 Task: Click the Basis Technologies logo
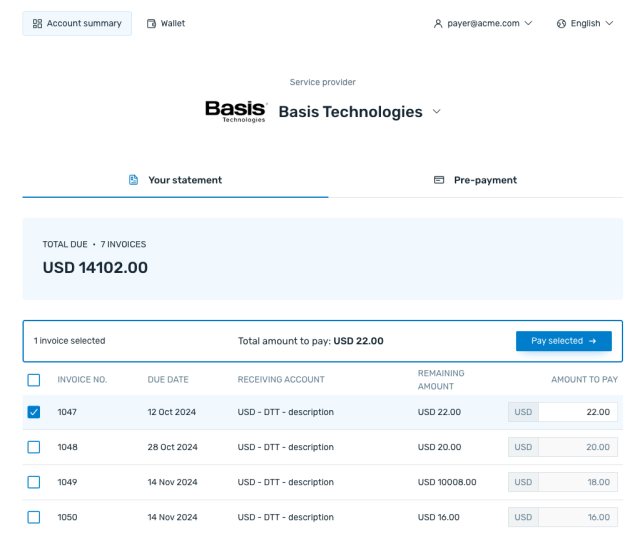236,111
